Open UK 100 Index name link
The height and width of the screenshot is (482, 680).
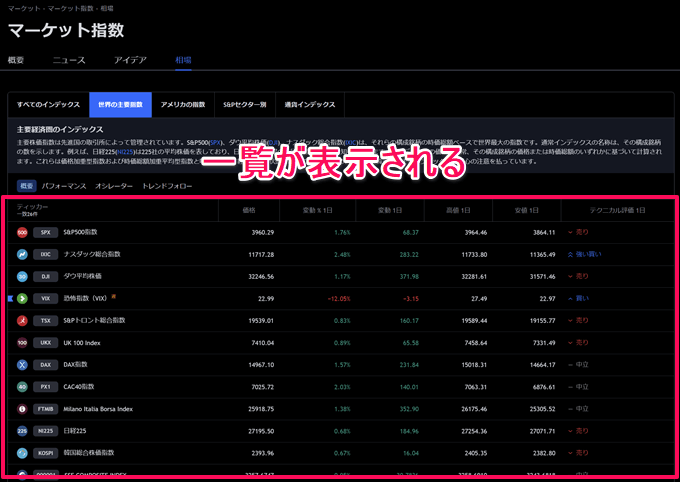coord(82,343)
